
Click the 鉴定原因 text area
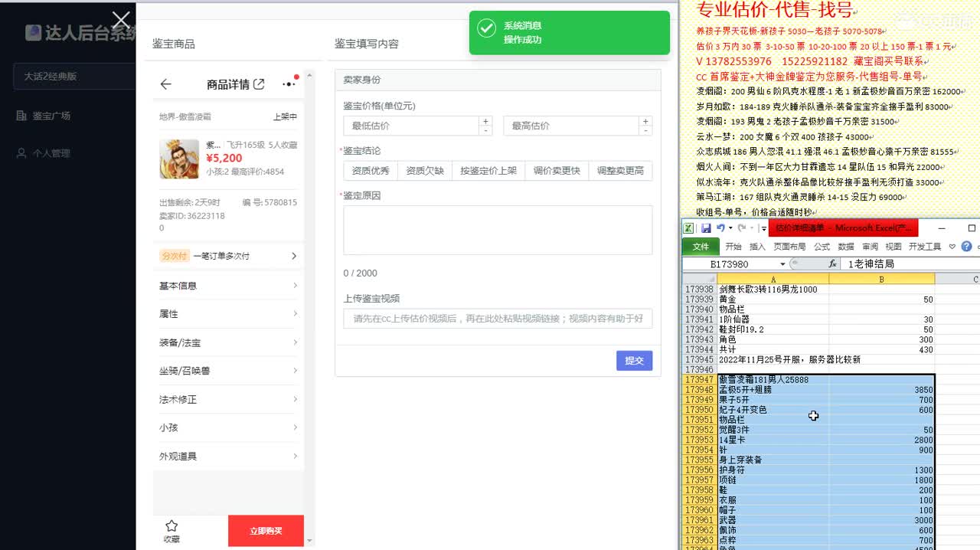(498, 230)
